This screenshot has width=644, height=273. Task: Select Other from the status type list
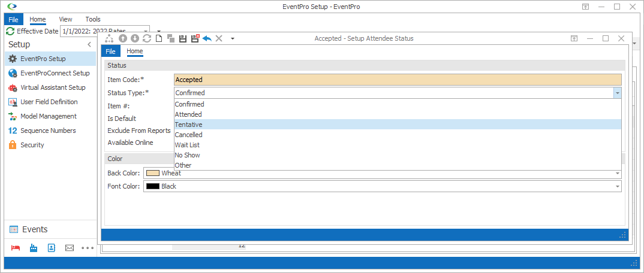(x=398, y=165)
